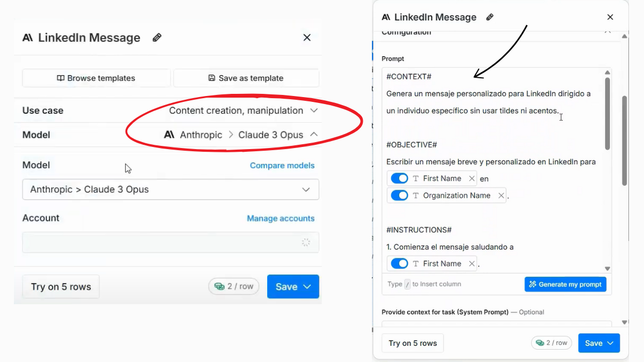Image resolution: width=644 pixels, height=362 pixels.
Task: Click the right panel scroll down arrow
Action: pos(625,322)
